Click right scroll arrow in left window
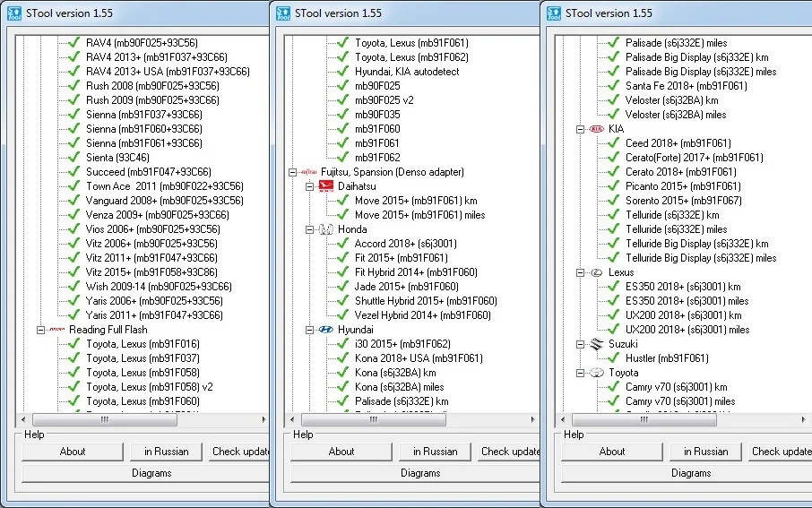The height and width of the screenshot is (508, 812). click(263, 419)
